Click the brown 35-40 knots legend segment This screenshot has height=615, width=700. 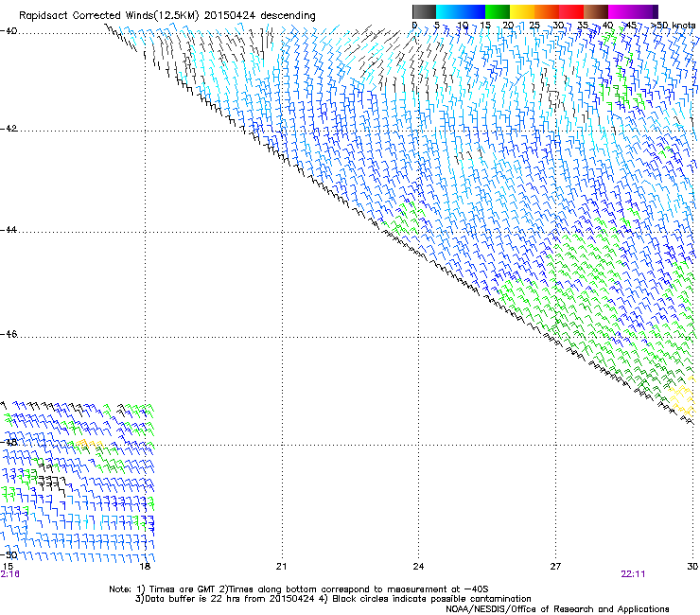[596, 11]
